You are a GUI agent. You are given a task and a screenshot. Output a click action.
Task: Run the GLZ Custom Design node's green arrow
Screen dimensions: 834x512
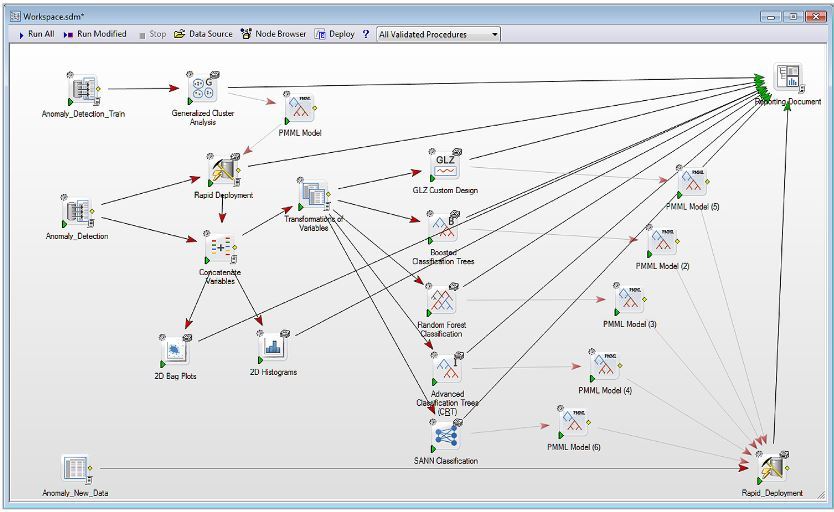[432, 179]
